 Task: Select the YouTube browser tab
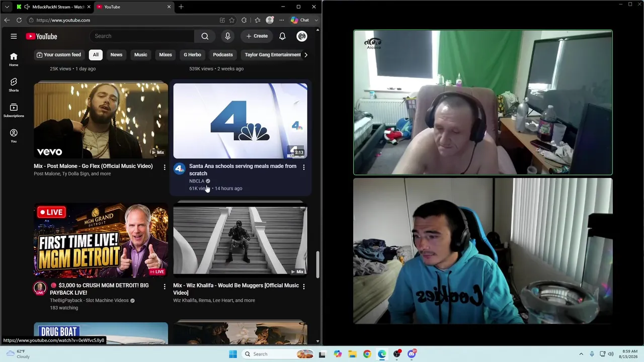134,7
